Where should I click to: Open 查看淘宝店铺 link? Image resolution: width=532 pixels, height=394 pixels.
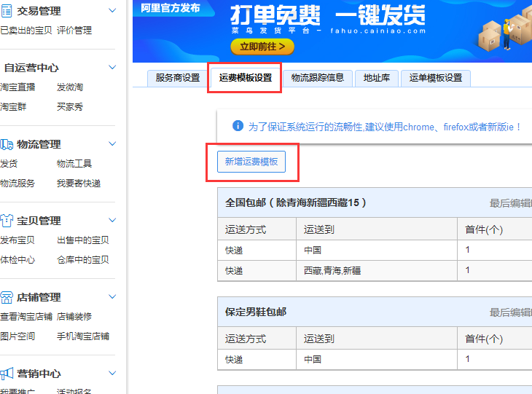[26, 317]
